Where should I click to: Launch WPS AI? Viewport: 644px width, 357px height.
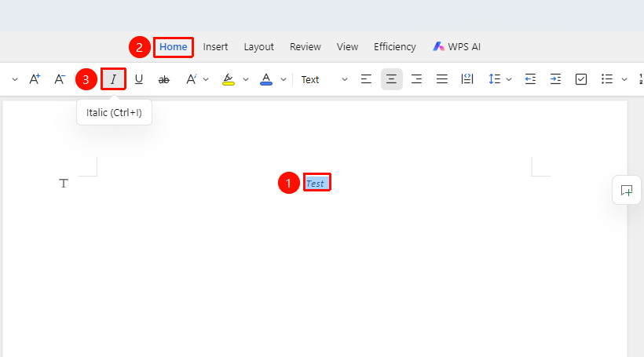click(x=456, y=47)
